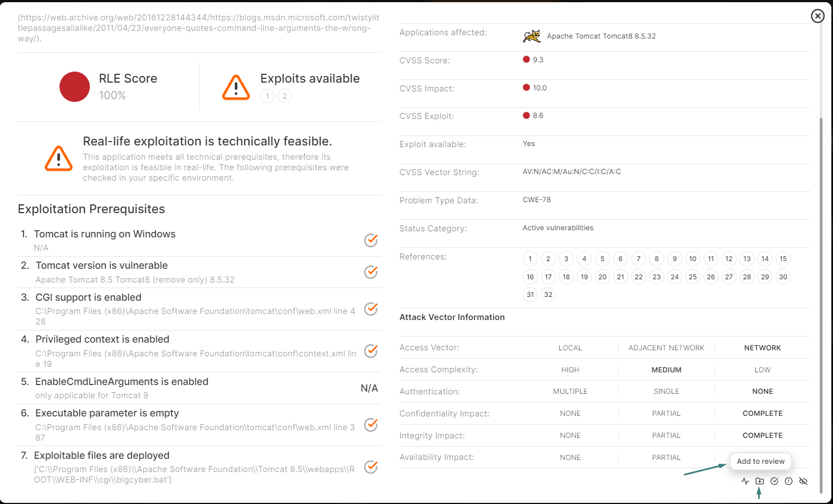Open reference number 8
The image size is (833, 504).
coord(657,259)
